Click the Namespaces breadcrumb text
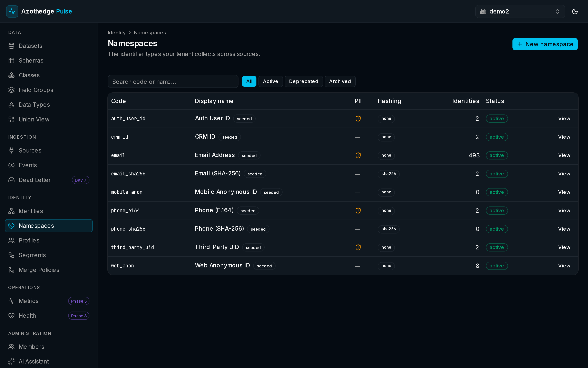Screen dimensions: 588x368 150,33
